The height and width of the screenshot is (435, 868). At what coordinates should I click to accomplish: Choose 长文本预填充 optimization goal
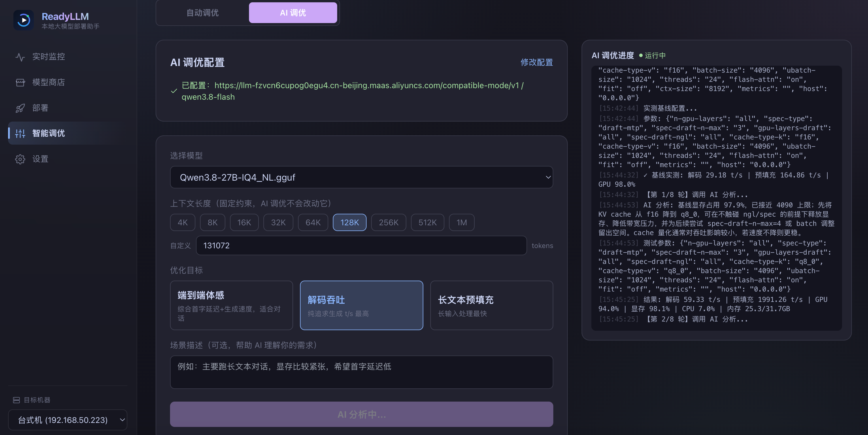tap(492, 305)
